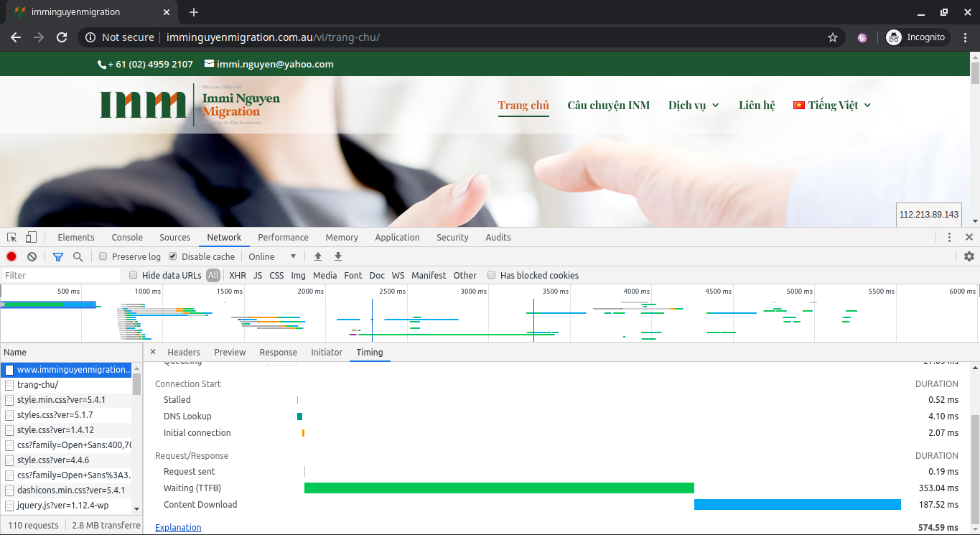Filter requests by XHR

(238, 275)
